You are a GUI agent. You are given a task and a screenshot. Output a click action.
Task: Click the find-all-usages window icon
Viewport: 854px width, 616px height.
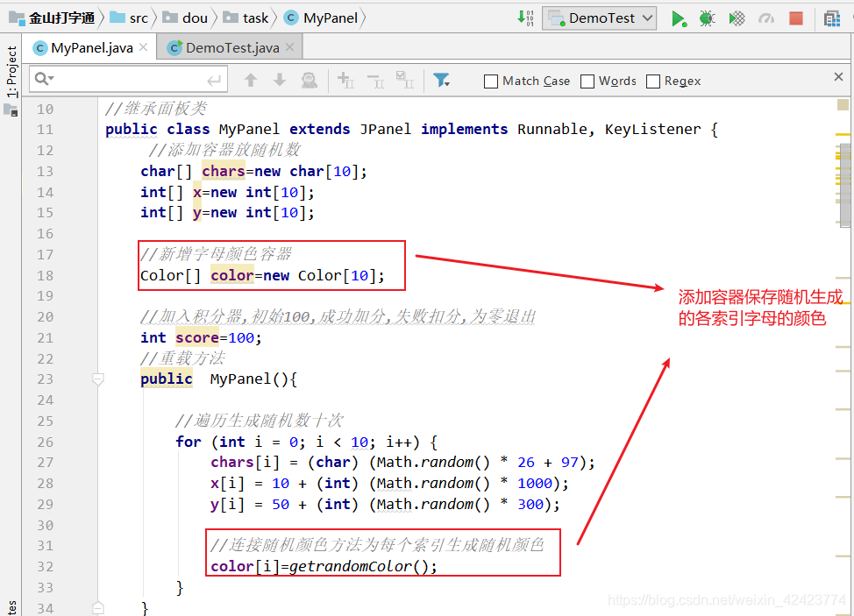click(310, 81)
